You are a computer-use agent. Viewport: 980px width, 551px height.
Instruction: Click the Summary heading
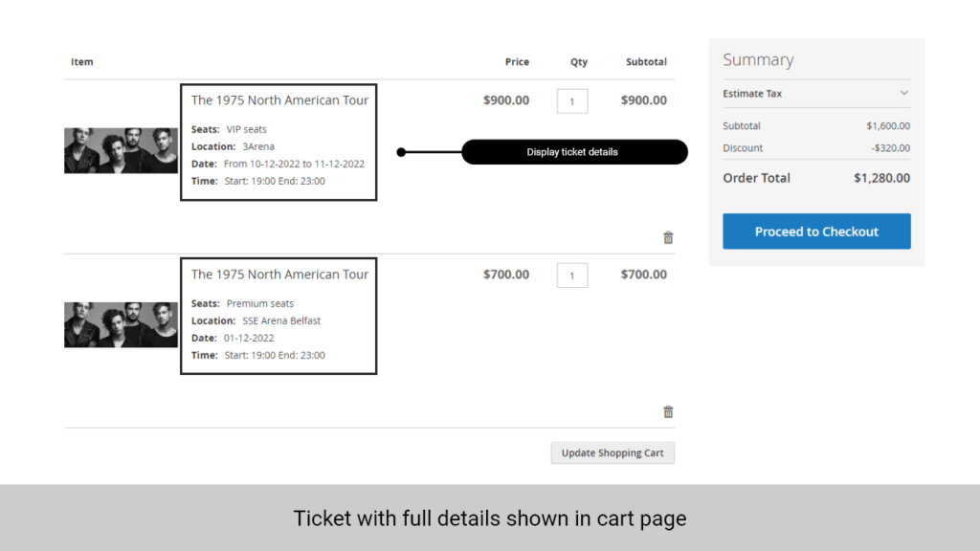click(x=758, y=60)
